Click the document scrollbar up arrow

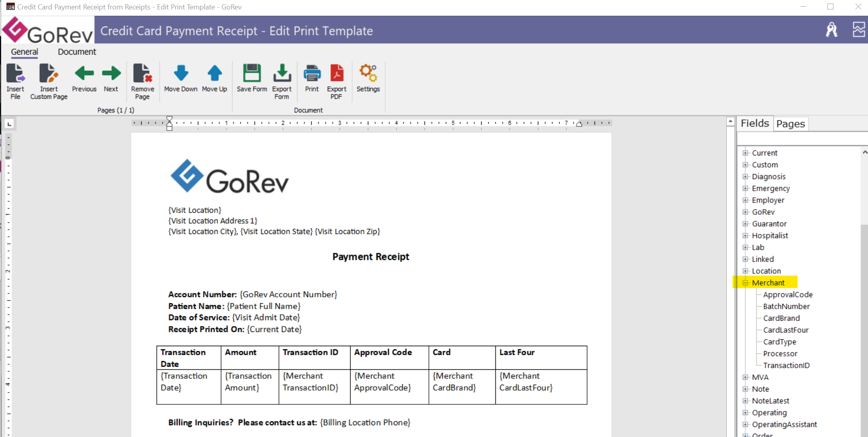click(730, 122)
